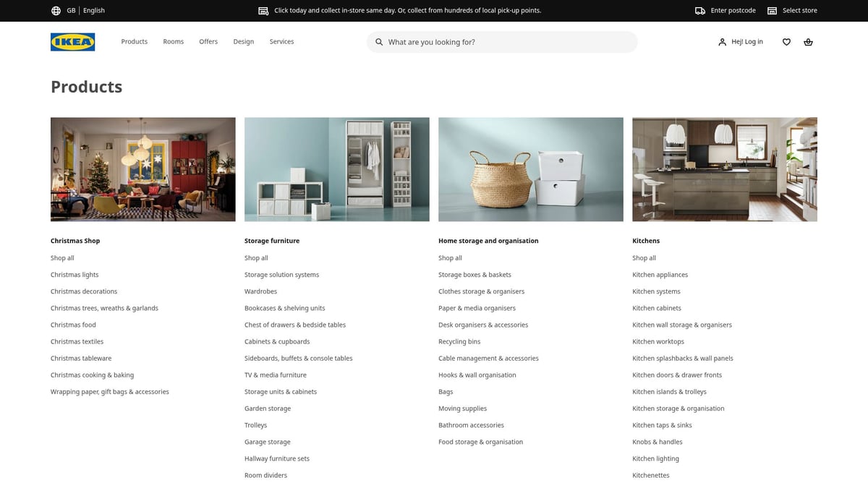Type in the 'What are you looking for?' field
Viewport: 868px width, 488px height.
point(506,42)
